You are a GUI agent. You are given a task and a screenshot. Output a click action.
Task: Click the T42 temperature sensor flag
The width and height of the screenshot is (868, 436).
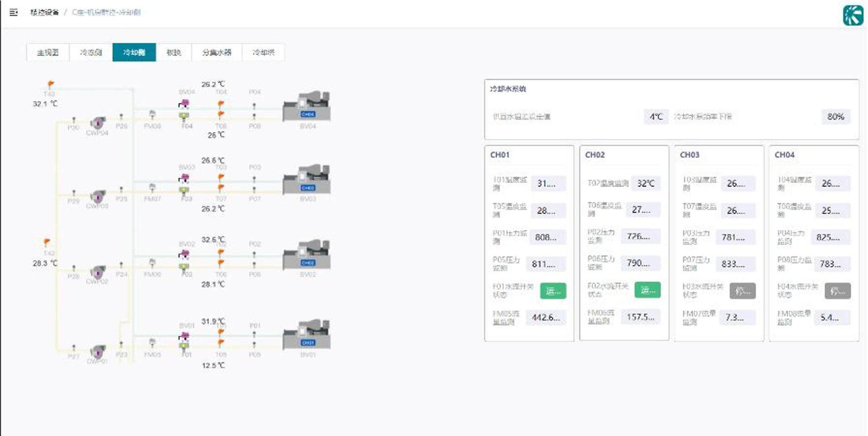tap(47, 243)
